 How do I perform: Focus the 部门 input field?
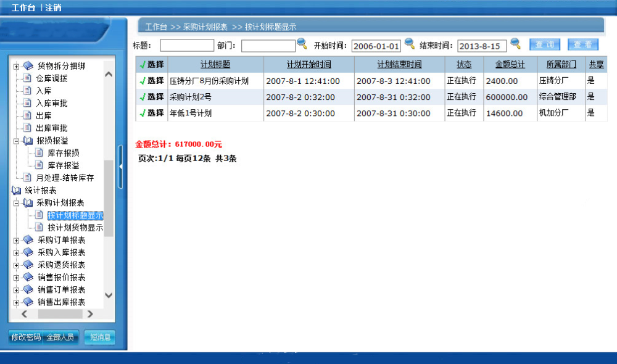(x=268, y=46)
